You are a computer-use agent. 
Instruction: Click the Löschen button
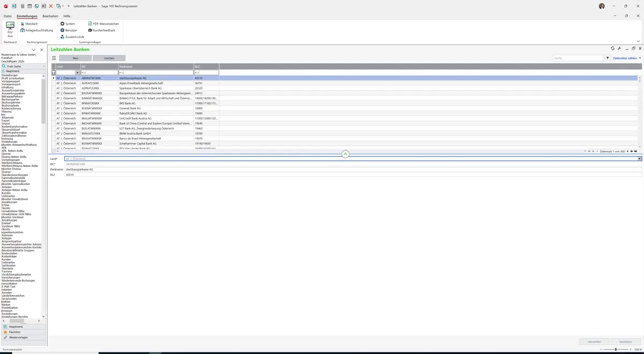(109, 58)
